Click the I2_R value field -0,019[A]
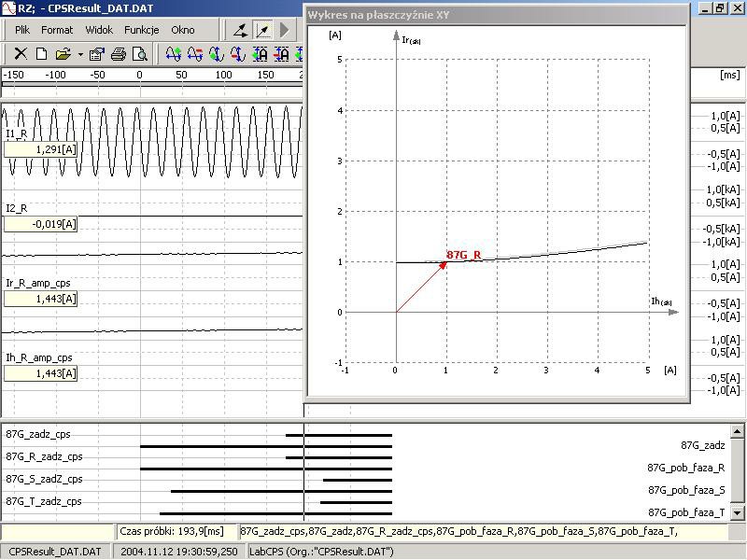Screen dimensions: 747x560 (x=40, y=224)
